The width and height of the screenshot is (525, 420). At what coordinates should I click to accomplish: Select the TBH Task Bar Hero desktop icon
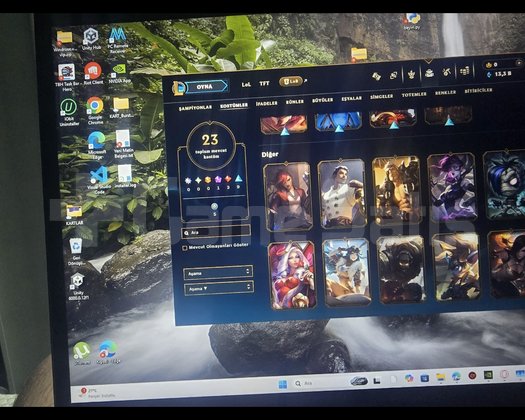67,77
